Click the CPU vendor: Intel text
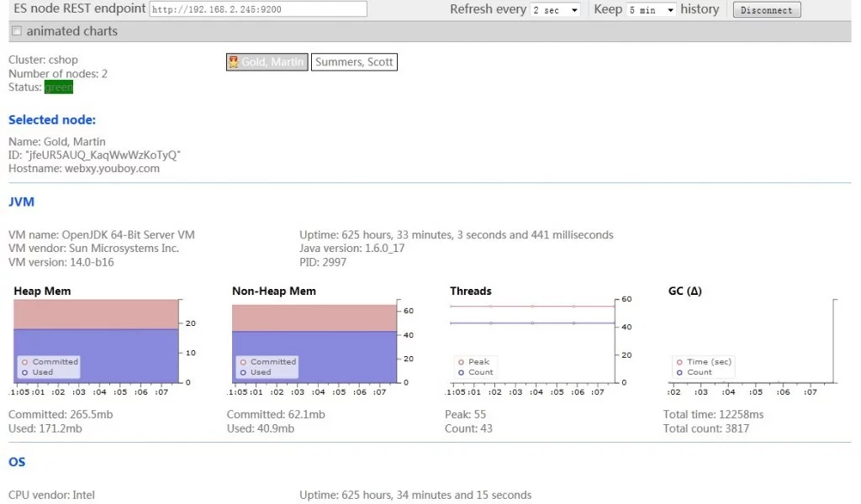 [51, 496]
